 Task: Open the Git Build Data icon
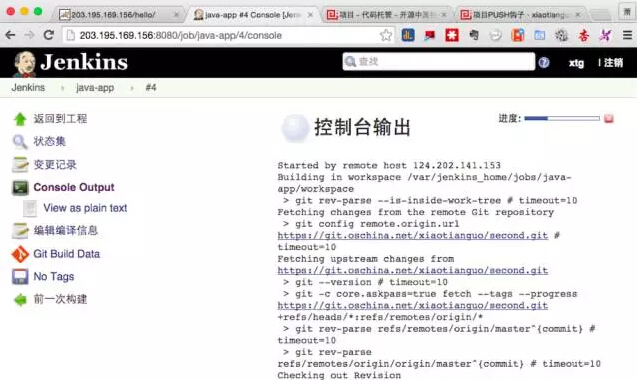(x=20, y=254)
